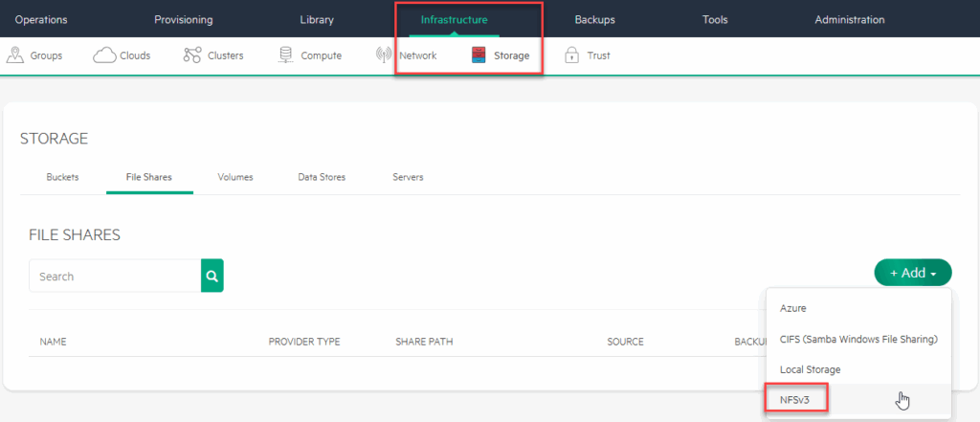Sort by the Name column header
The image size is (980, 422).
pyautogui.click(x=53, y=342)
